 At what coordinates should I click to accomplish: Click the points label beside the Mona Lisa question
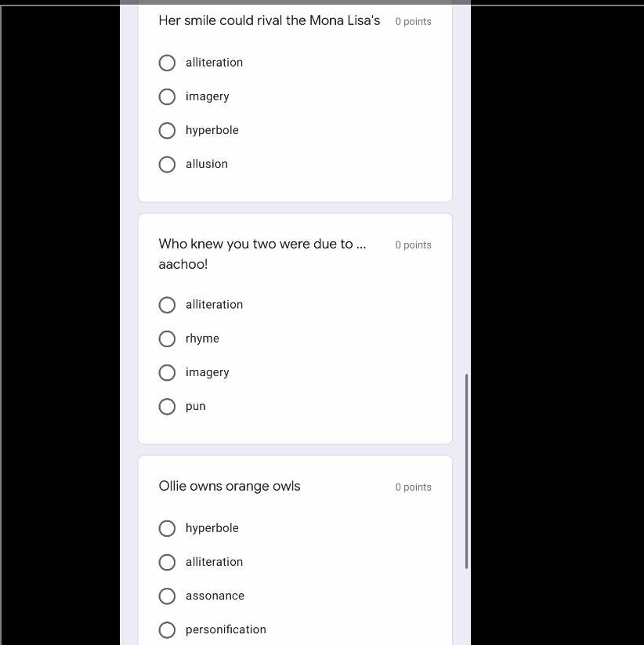click(x=413, y=21)
